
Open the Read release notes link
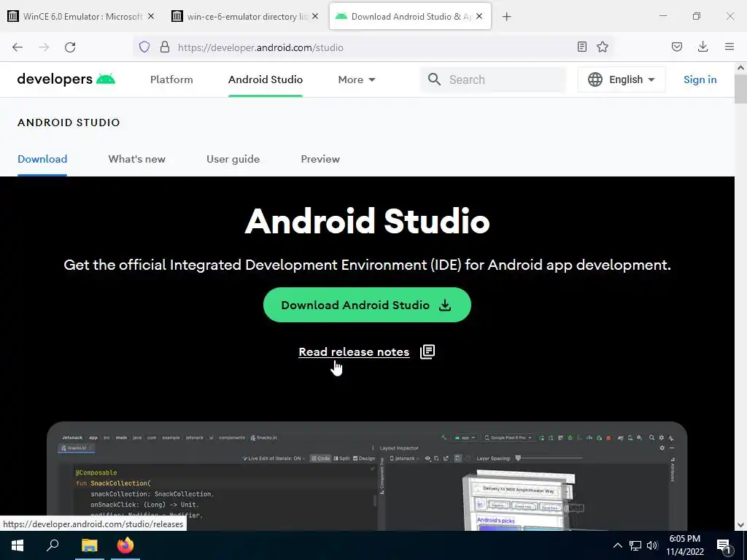click(x=354, y=352)
